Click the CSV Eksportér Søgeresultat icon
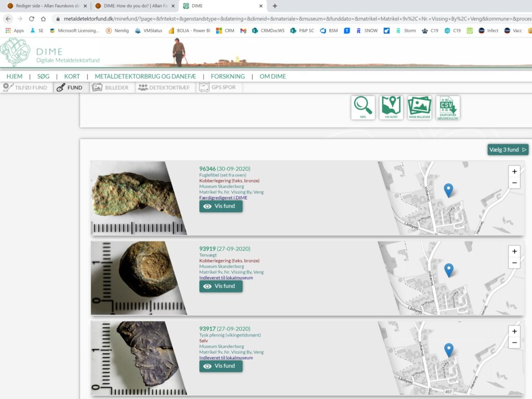The width and height of the screenshot is (532, 399). click(x=448, y=108)
